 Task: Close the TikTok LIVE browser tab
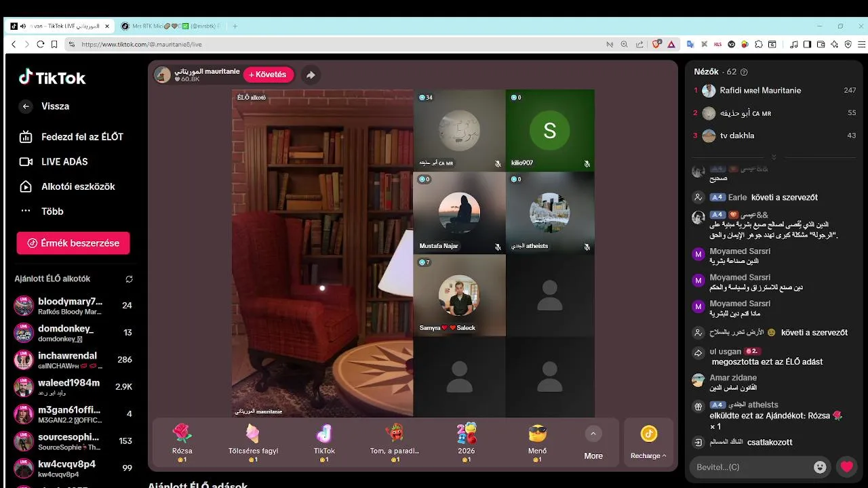pos(106,26)
